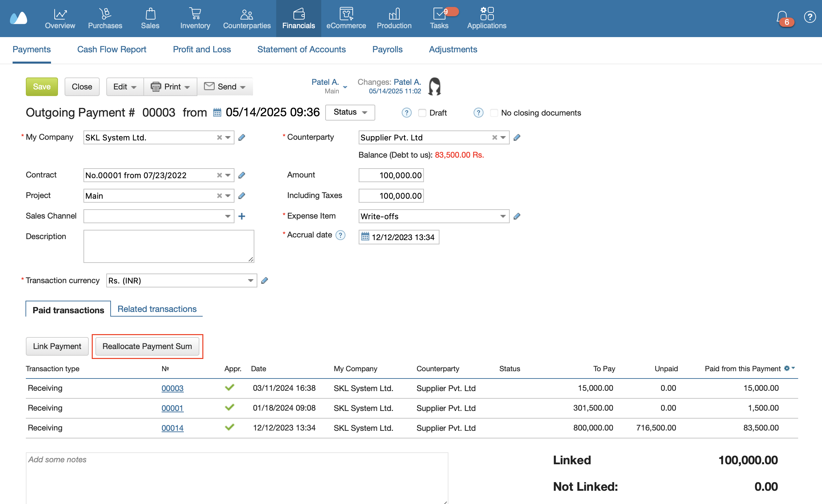This screenshot has height=504, width=822.
Task: Open the eCommerce section
Action: [x=346, y=18]
